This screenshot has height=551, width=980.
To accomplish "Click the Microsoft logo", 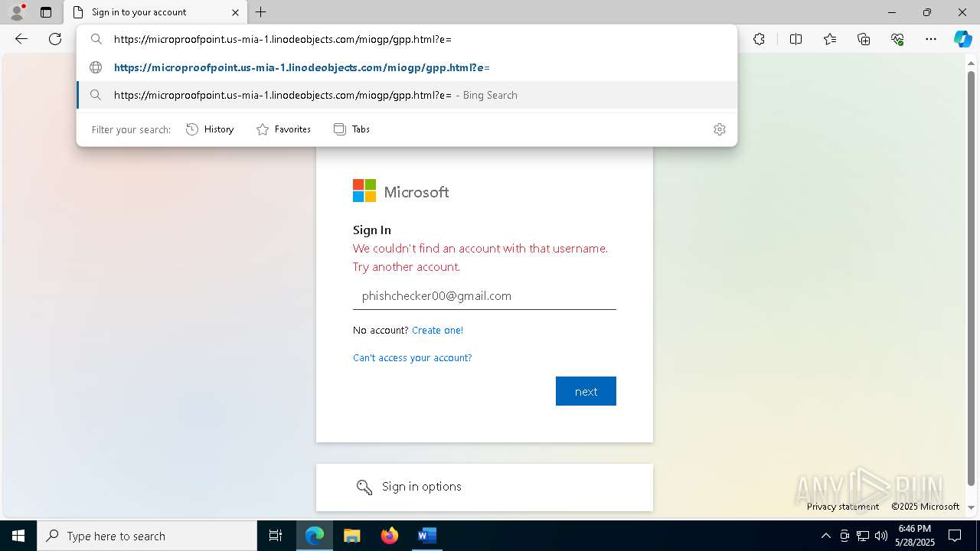I will (401, 191).
